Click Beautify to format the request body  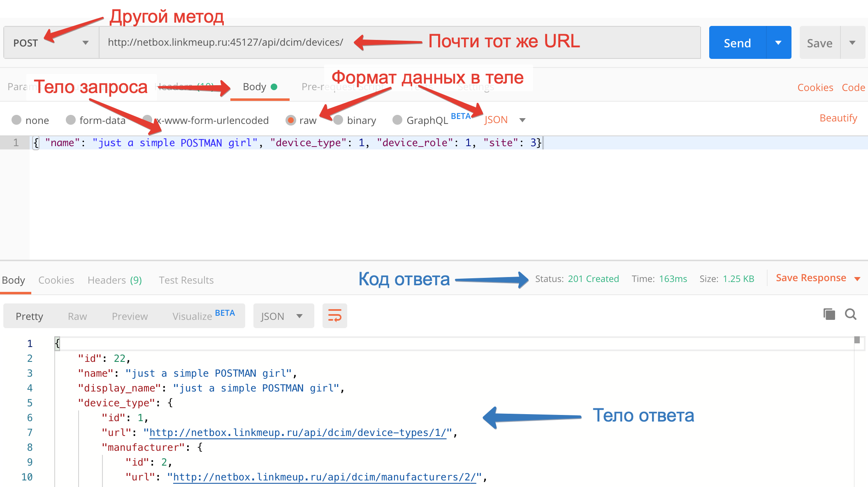838,118
